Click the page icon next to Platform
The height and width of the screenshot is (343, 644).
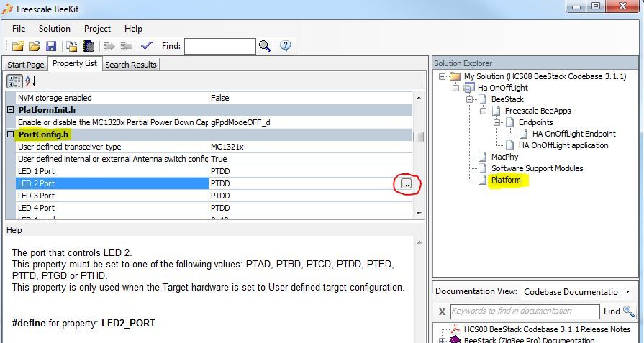(482, 180)
